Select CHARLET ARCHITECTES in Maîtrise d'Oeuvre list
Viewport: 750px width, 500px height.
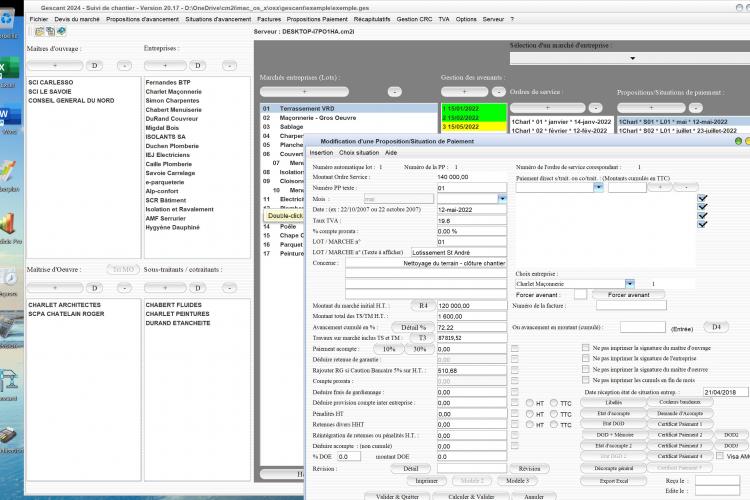click(65, 305)
